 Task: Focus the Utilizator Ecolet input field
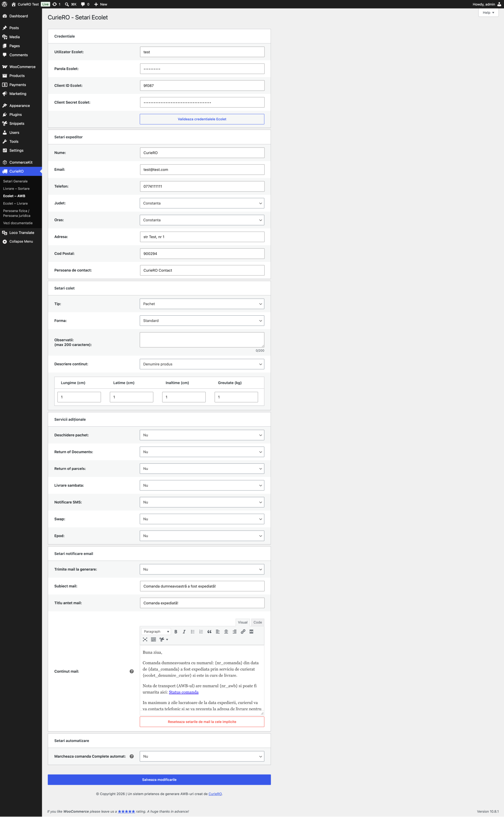click(202, 52)
